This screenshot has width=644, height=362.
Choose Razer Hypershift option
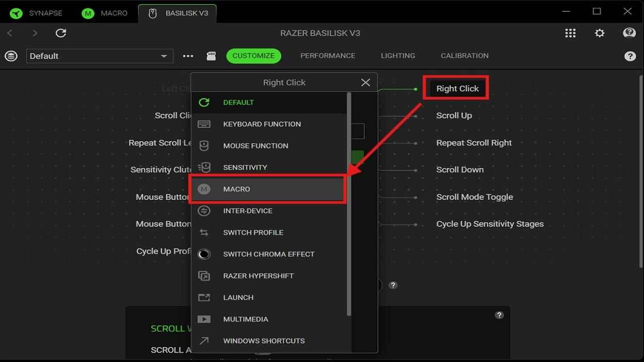coord(269,276)
